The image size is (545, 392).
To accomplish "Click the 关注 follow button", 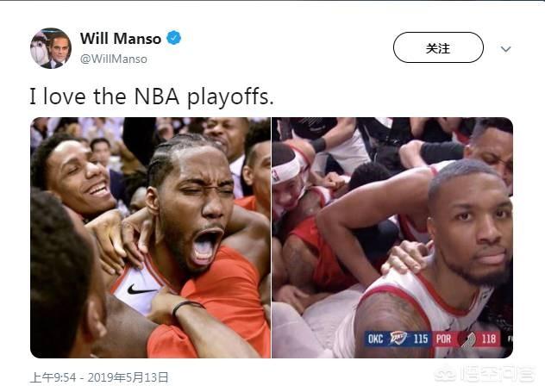I will 438,47.
